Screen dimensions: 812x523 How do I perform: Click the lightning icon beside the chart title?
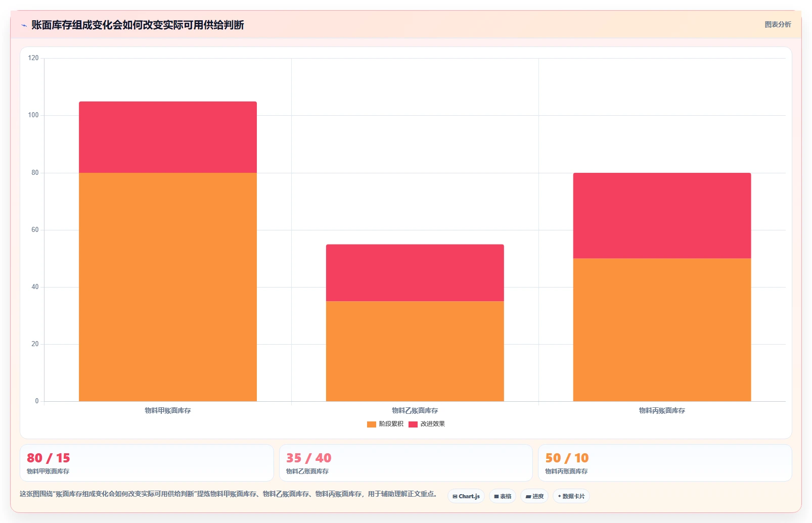pos(24,25)
